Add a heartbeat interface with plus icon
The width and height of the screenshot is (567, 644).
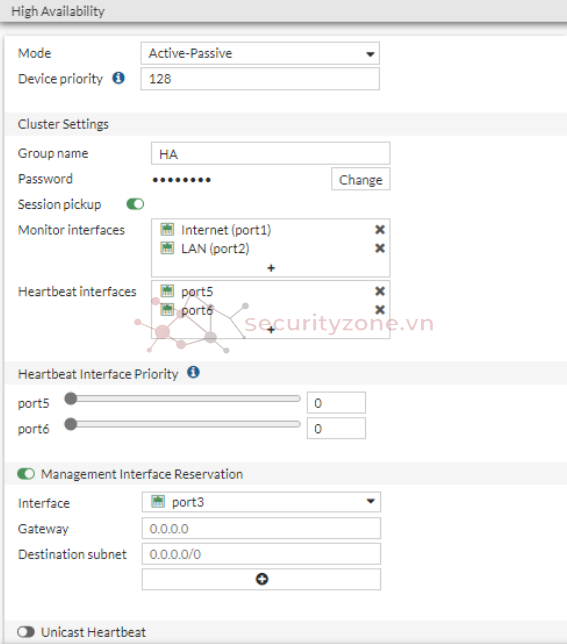point(271,329)
